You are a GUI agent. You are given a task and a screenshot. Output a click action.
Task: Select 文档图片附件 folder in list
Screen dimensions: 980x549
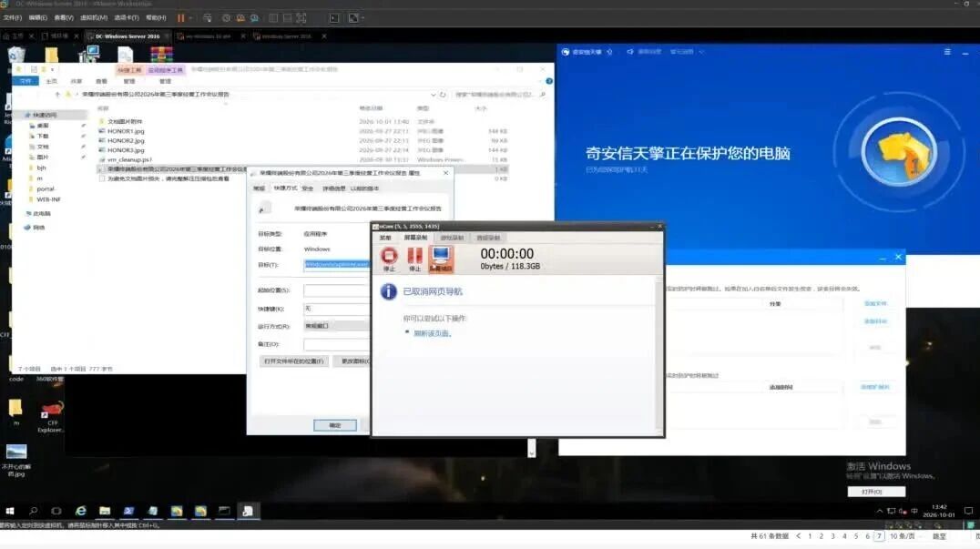tap(125, 121)
